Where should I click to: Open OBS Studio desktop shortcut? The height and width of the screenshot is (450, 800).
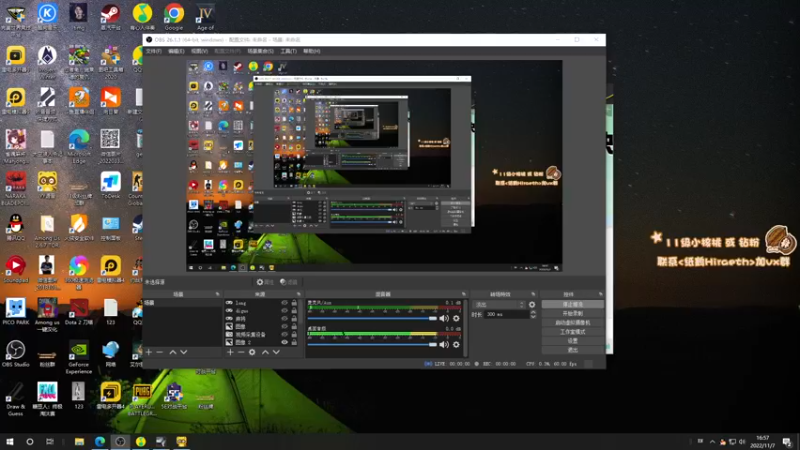click(x=15, y=354)
